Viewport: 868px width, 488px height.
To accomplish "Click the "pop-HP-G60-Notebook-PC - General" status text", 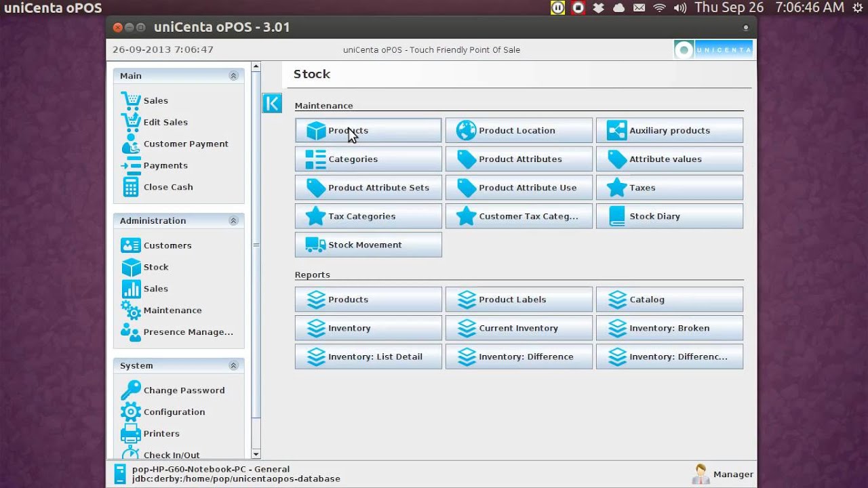I will coord(211,469).
